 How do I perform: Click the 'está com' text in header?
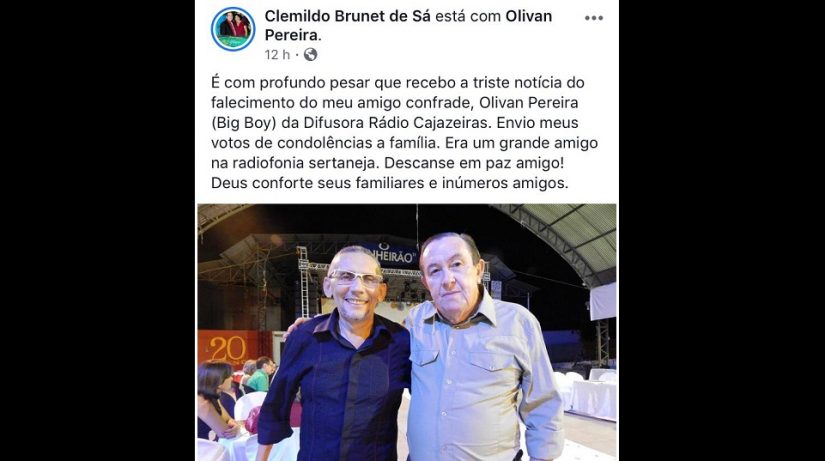click(x=468, y=16)
